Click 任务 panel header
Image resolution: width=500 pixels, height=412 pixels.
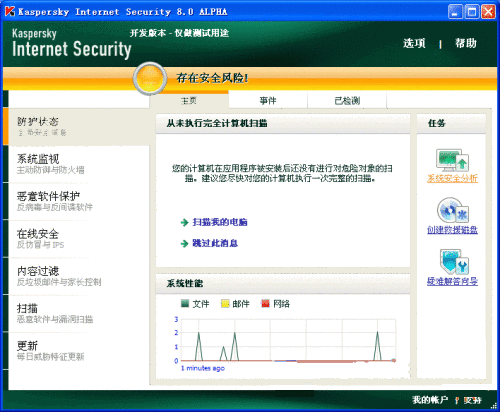[x=451, y=123]
